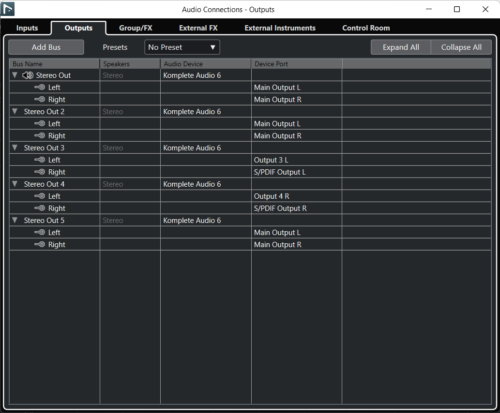The width and height of the screenshot is (500, 413).
Task: Switch to the Inputs tab
Action: (x=27, y=28)
